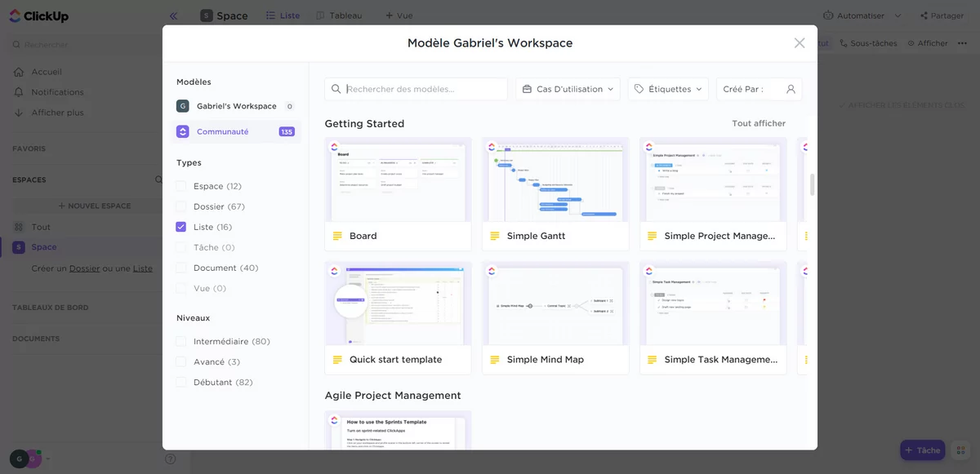
Task: Click the briefcase icon in Cas D'utilisation
Action: coord(527,89)
